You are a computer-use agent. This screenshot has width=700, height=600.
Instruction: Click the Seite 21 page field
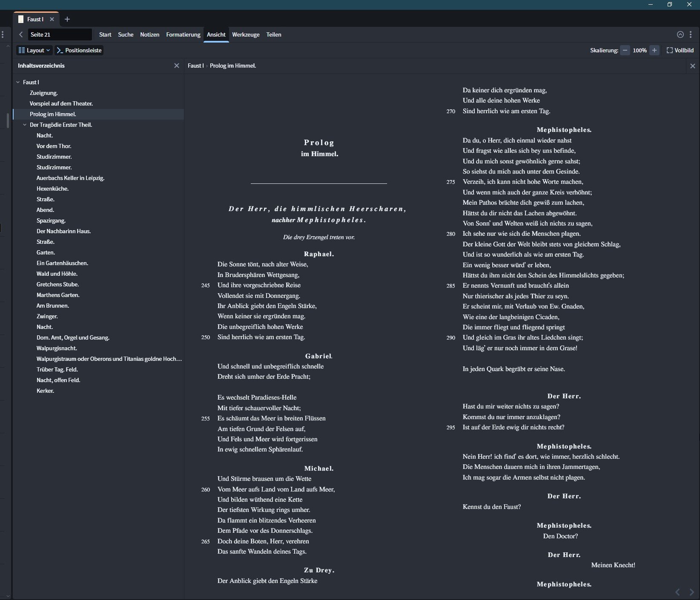click(60, 34)
